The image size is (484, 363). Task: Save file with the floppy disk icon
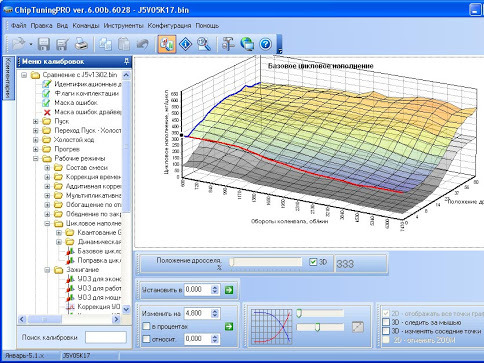click(x=44, y=44)
